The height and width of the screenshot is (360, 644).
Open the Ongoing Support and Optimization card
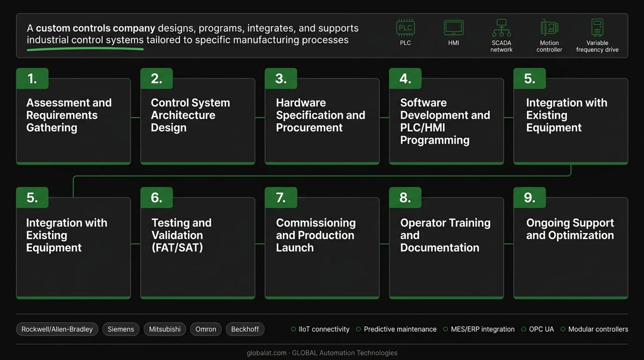pos(571,248)
